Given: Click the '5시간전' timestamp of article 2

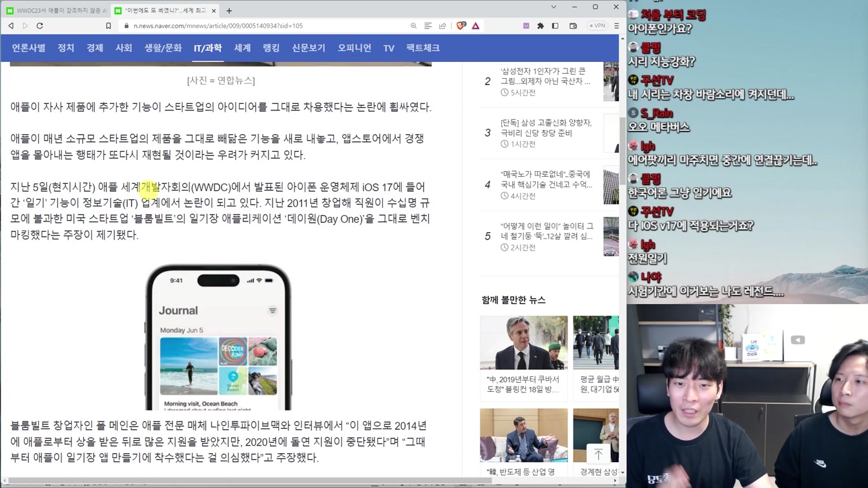Looking at the screenshot, I should 522,93.
